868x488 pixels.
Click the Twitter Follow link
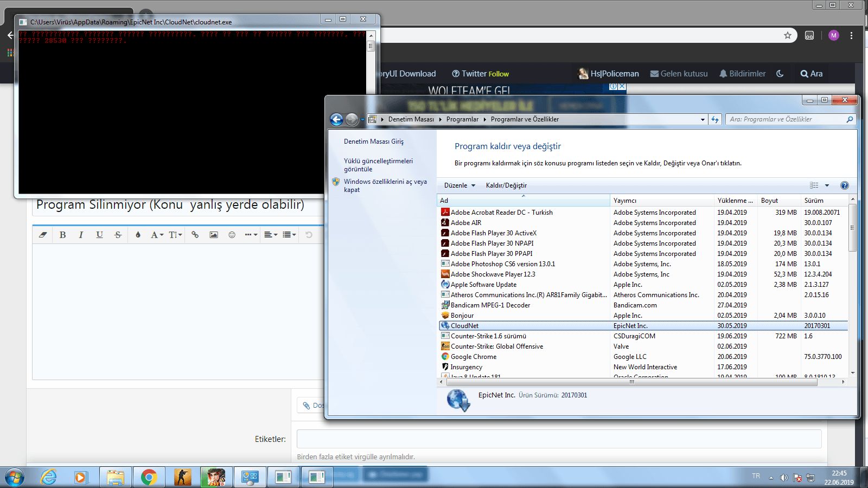481,74
